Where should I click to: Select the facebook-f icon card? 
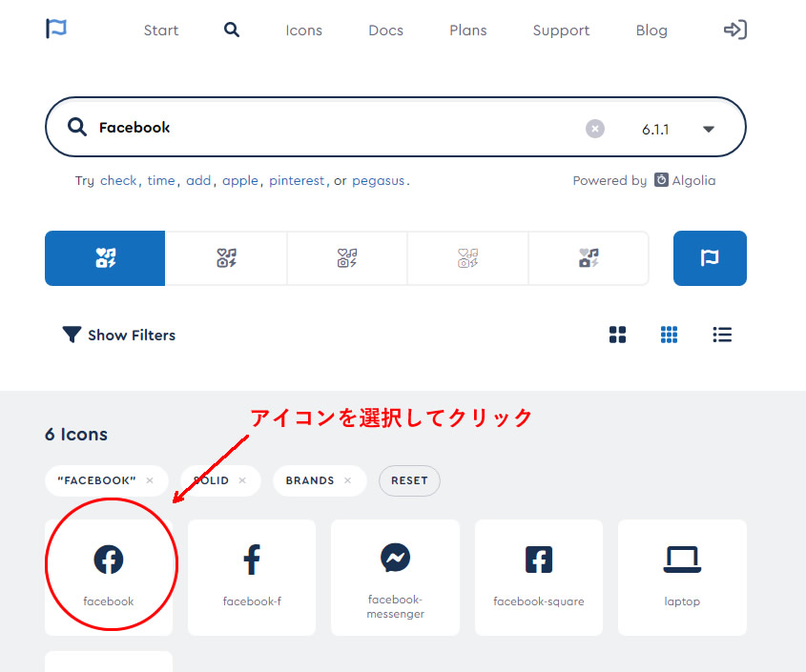(x=252, y=578)
